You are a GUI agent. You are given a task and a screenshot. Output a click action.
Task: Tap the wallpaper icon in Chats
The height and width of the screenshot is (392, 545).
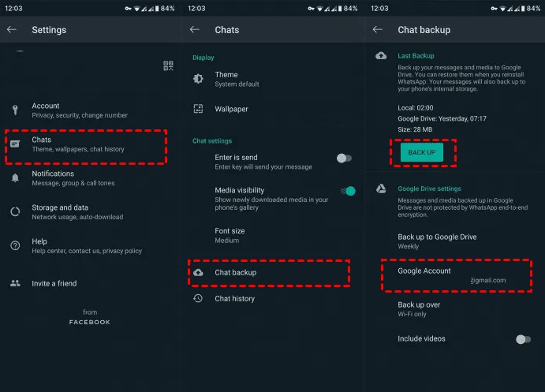pos(198,109)
